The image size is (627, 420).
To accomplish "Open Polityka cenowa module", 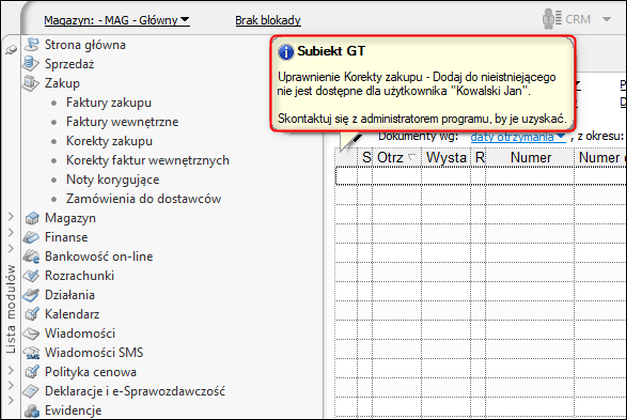I will 90,372.
